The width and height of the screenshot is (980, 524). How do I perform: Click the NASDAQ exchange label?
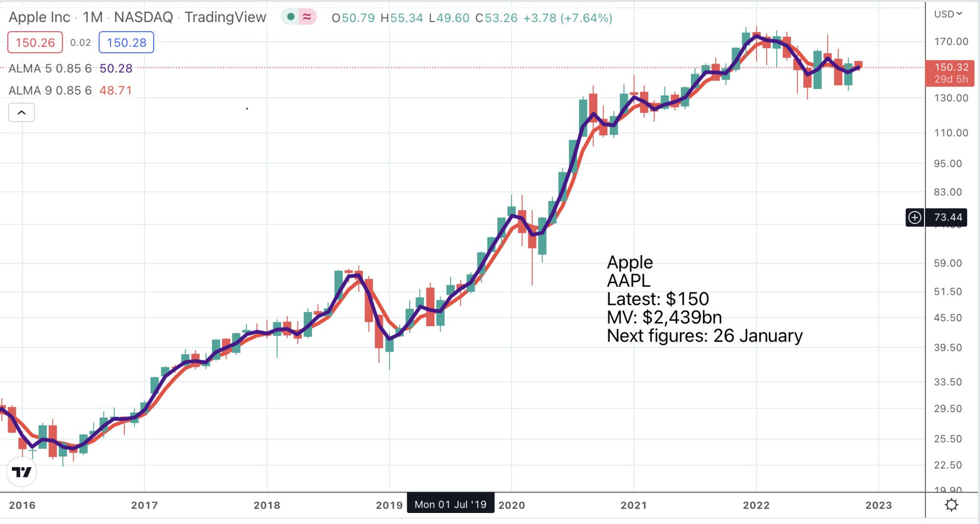click(x=144, y=17)
